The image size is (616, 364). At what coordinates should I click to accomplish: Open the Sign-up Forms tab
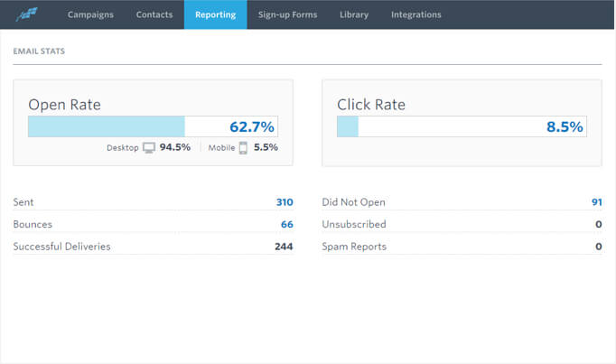point(287,14)
